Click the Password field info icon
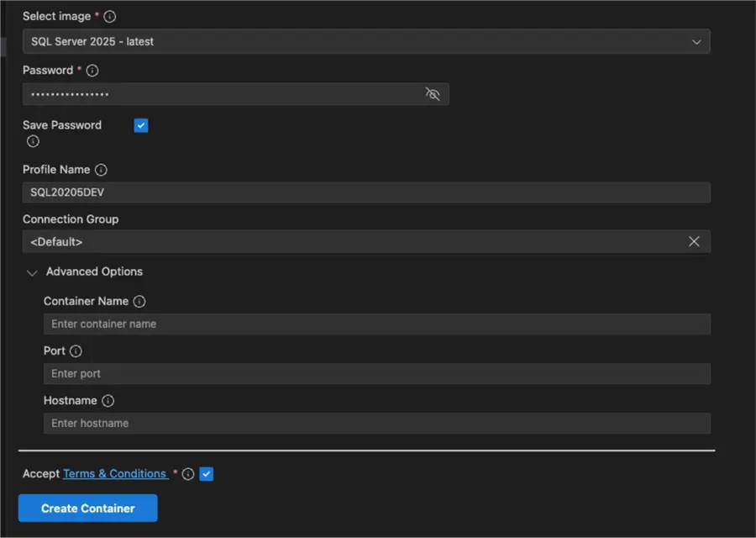 [x=92, y=70]
